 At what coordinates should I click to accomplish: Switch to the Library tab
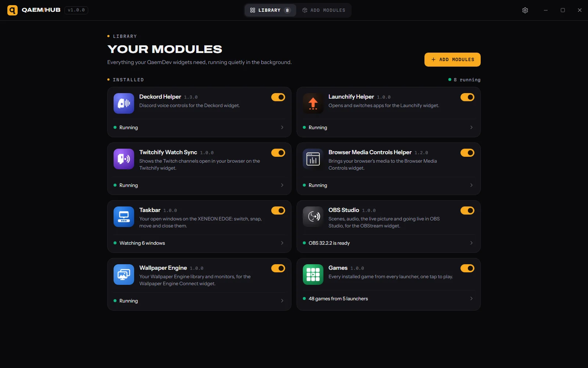[270, 10]
